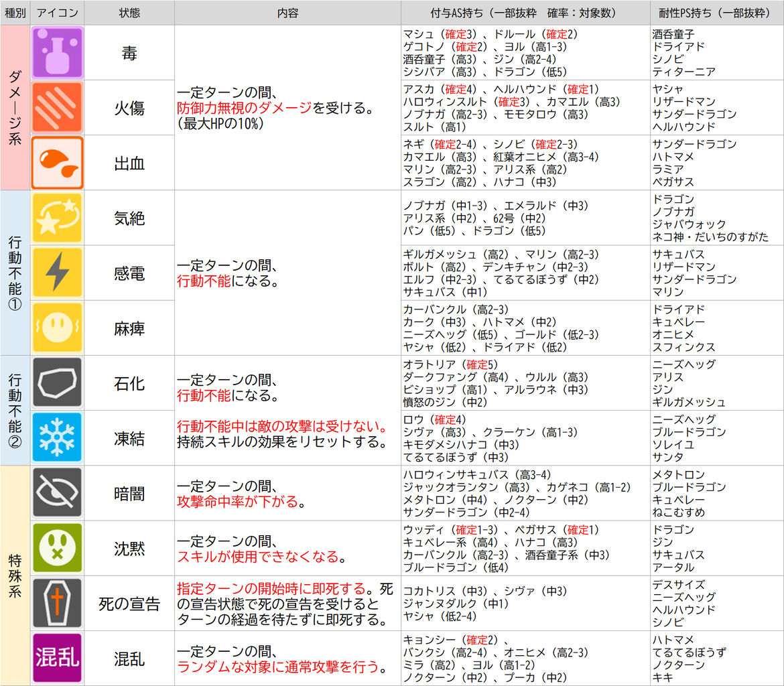Click the 沈黙 status name
Image resolution: width=784 pixels, height=686 pixels.
click(x=129, y=549)
